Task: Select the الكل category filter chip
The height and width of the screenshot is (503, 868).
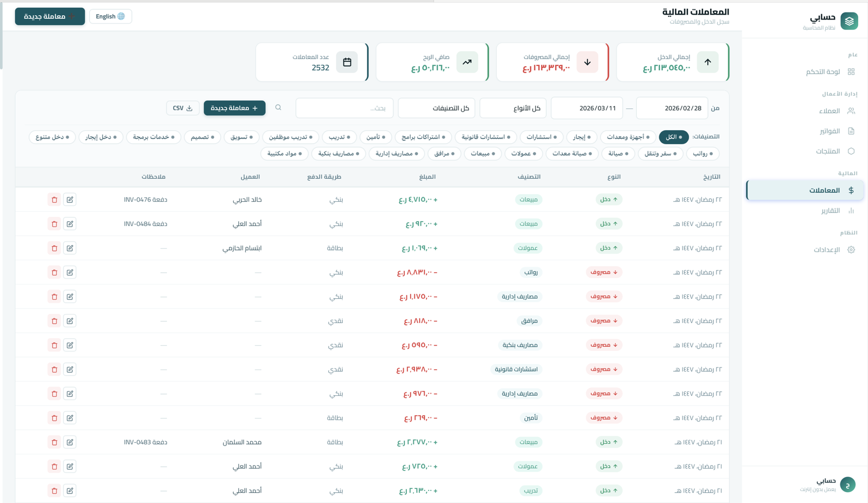Action: [x=674, y=137]
